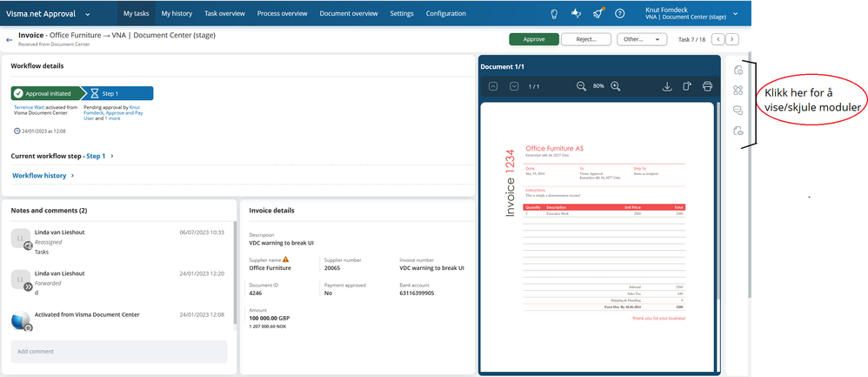Viewport: 868px width, 377px height.
Task: Open the My tasks tab
Action: tap(137, 13)
